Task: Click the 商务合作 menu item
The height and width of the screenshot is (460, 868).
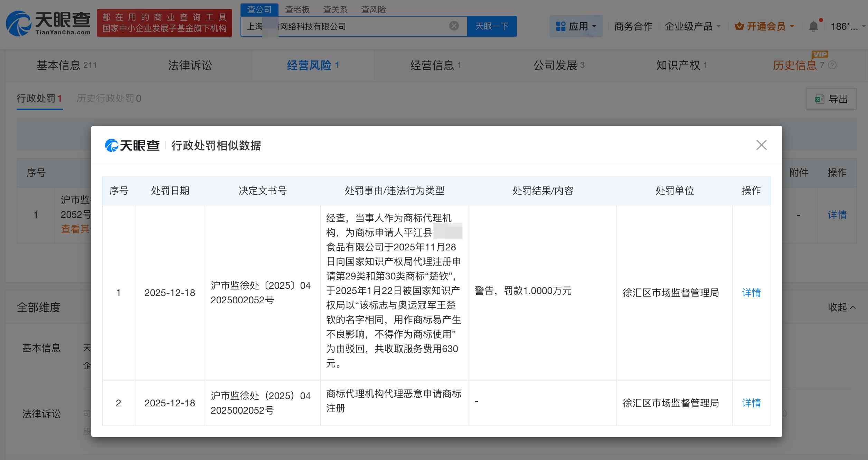Action: point(633,26)
